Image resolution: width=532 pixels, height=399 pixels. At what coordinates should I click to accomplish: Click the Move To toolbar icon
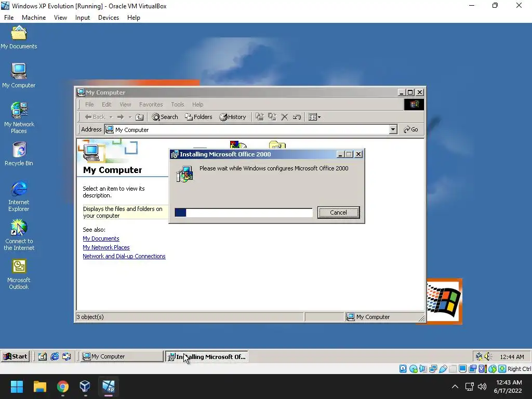pyautogui.click(x=260, y=117)
